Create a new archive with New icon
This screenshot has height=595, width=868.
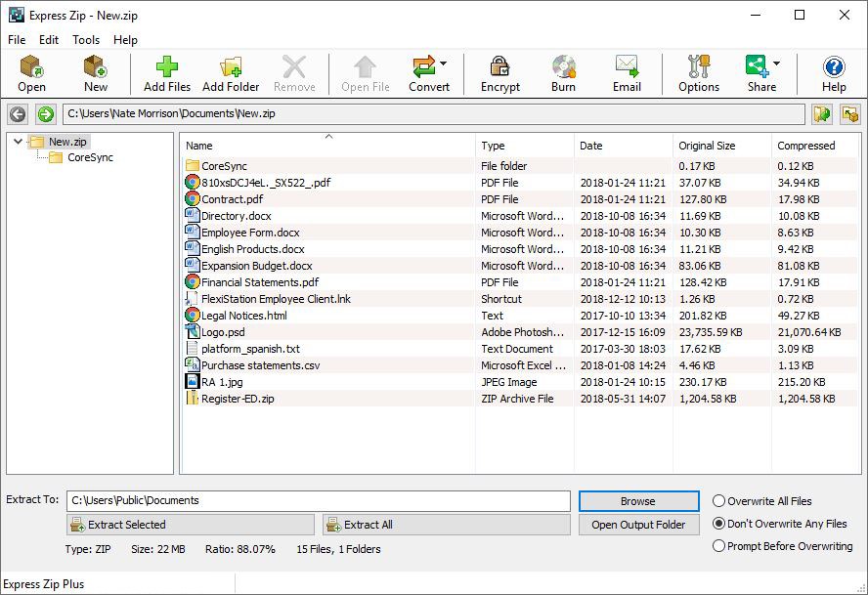click(95, 67)
